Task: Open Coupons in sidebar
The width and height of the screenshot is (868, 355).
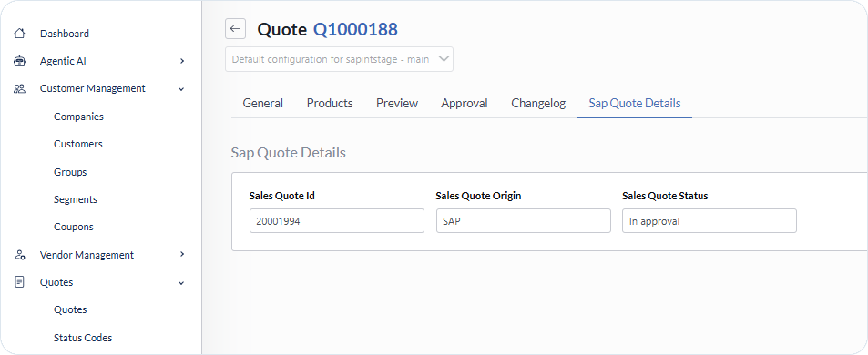Action: [x=74, y=228]
